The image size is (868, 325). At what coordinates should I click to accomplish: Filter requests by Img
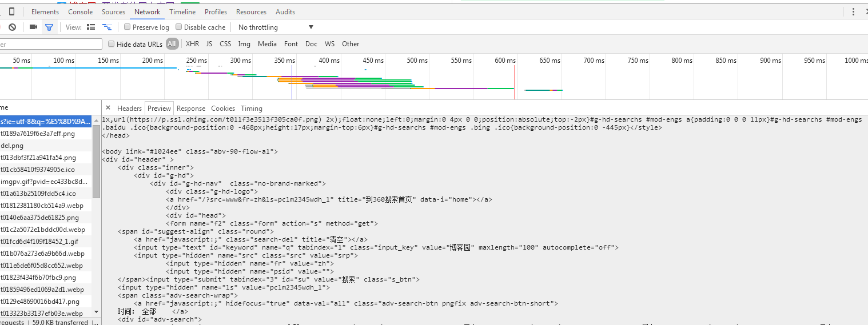tap(244, 44)
